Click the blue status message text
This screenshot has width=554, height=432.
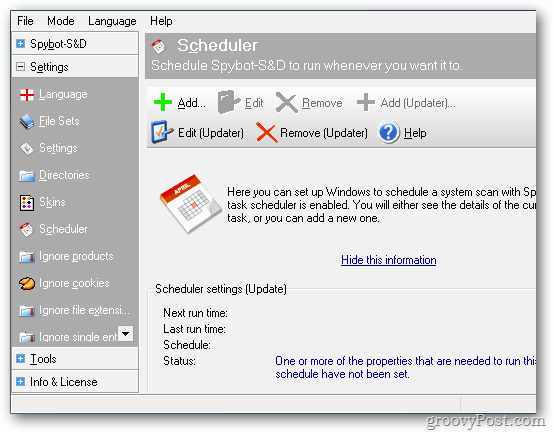pos(405,367)
